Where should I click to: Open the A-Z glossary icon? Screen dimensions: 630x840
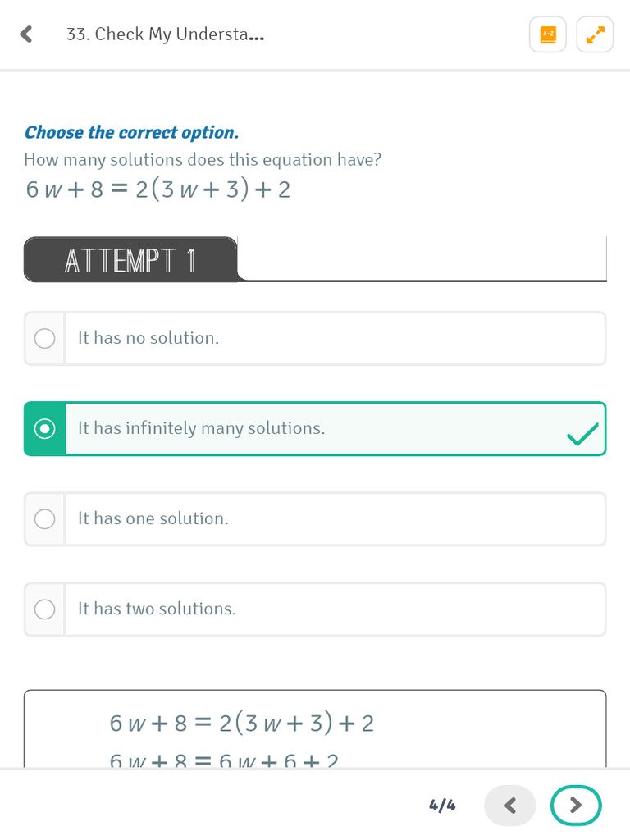coord(548,34)
